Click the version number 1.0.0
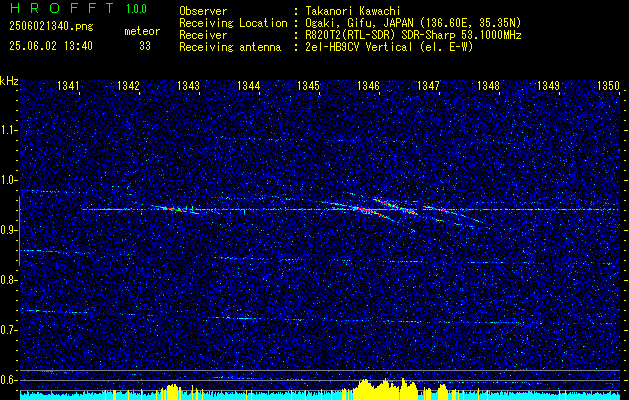 click(x=136, y=9)
